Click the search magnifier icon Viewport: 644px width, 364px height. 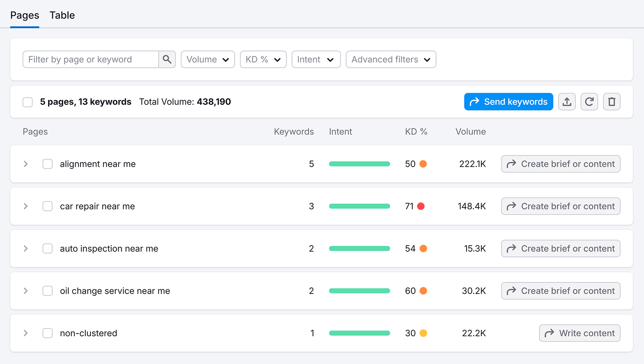167,59
